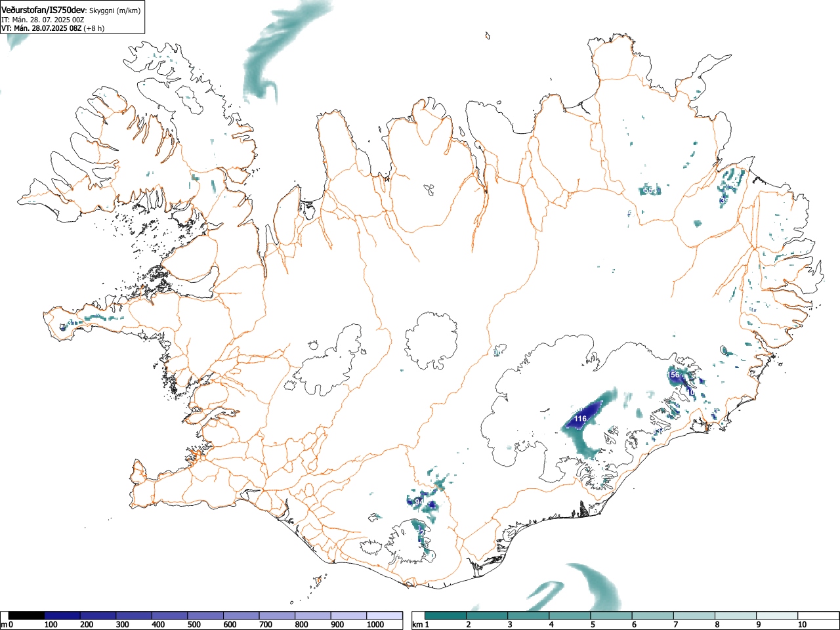The image size is (840, 630).
Task: Click the 4–5 km teal legend swatch
Action: click(570, 616)
